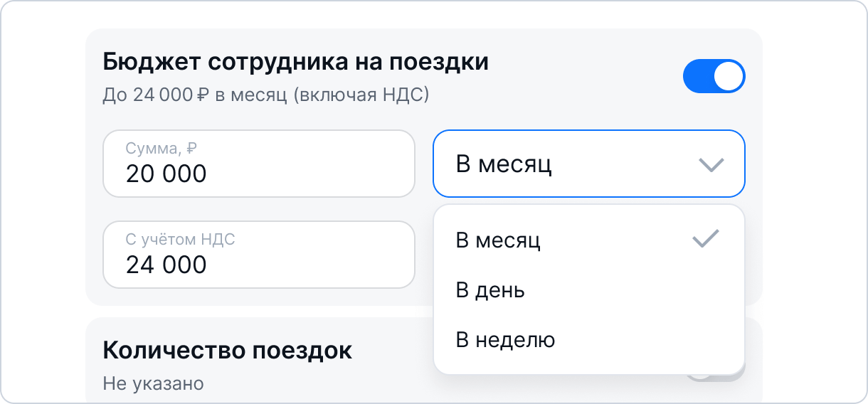
Task: Click the "20 000" amount value
Action: point(166,174)
